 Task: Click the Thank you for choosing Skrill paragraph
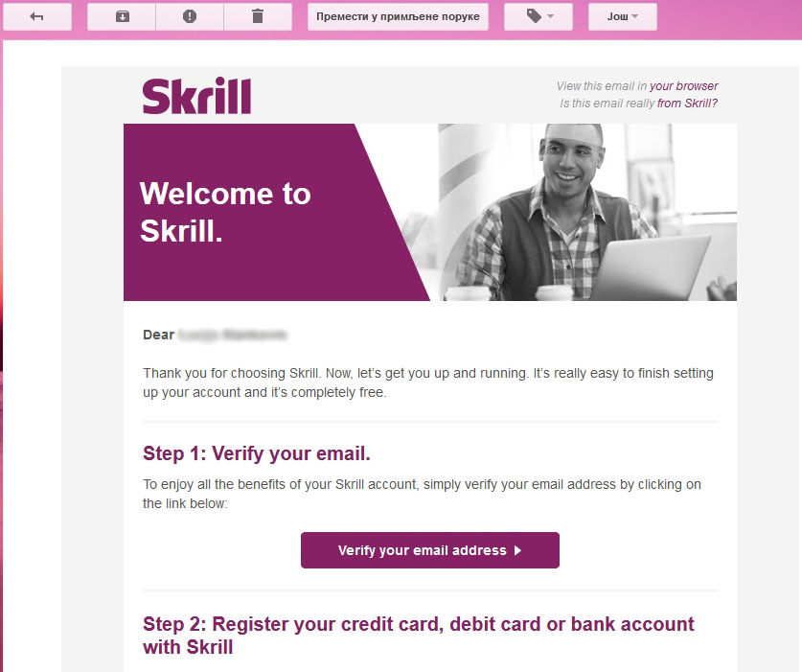[427, 382]
